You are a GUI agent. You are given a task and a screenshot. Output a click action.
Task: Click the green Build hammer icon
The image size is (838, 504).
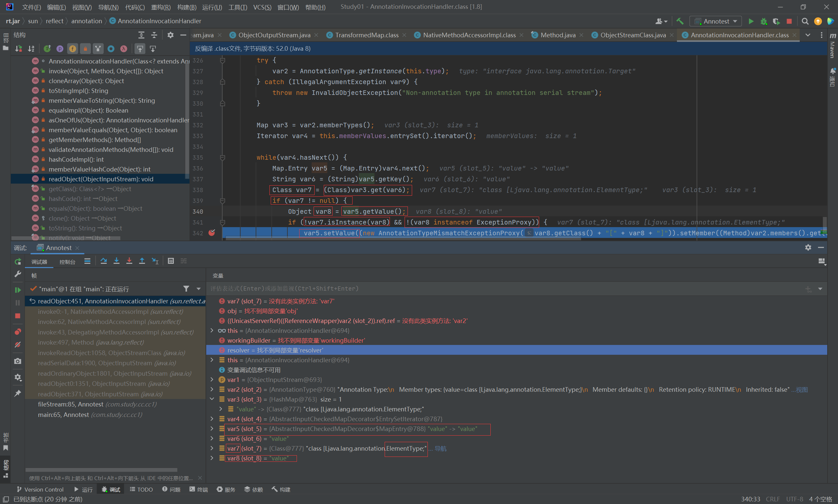680,21
